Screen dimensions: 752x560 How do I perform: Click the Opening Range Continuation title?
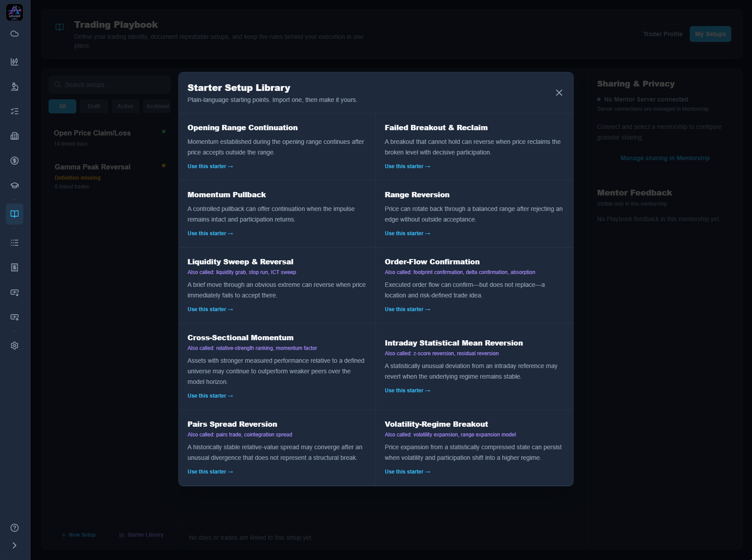click(x=242, y=128)
